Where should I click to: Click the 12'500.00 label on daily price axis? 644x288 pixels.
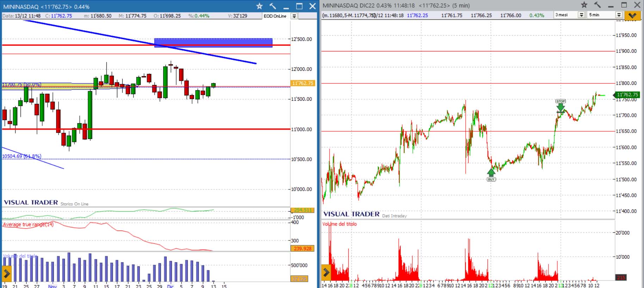(x=301, y=39)
